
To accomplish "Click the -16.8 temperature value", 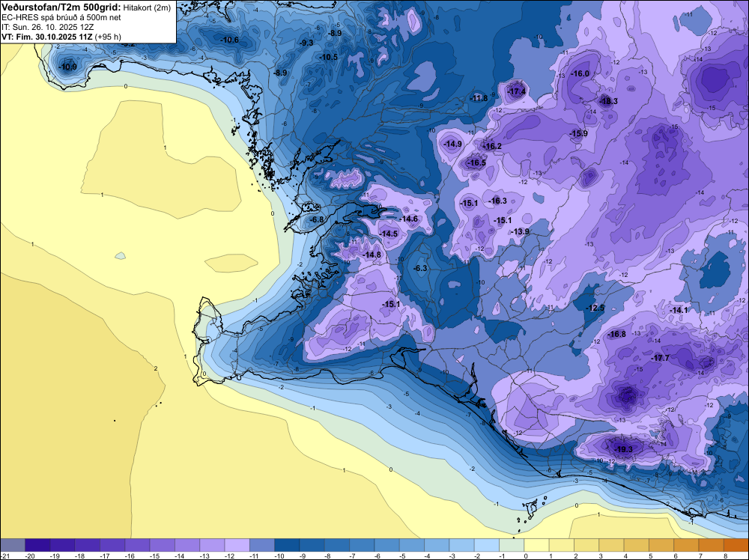I will click(x=616, y=335).
